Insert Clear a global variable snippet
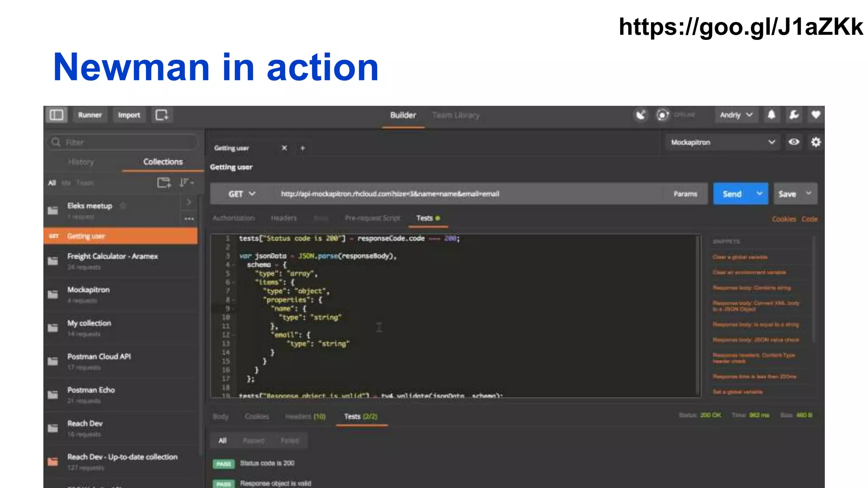 pos(740,257)
